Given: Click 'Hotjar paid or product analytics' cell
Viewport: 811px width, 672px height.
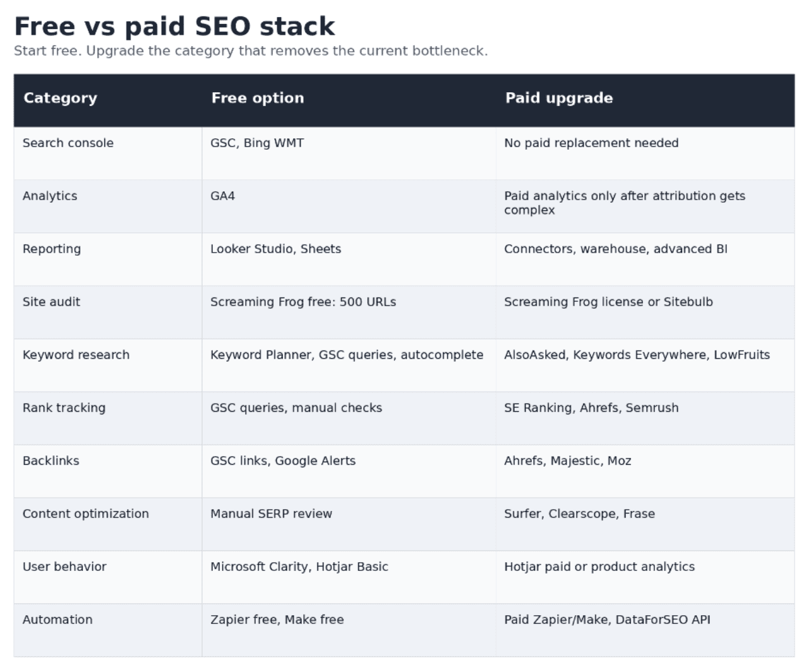Looking at the screenshot, I should click(646, 578).
